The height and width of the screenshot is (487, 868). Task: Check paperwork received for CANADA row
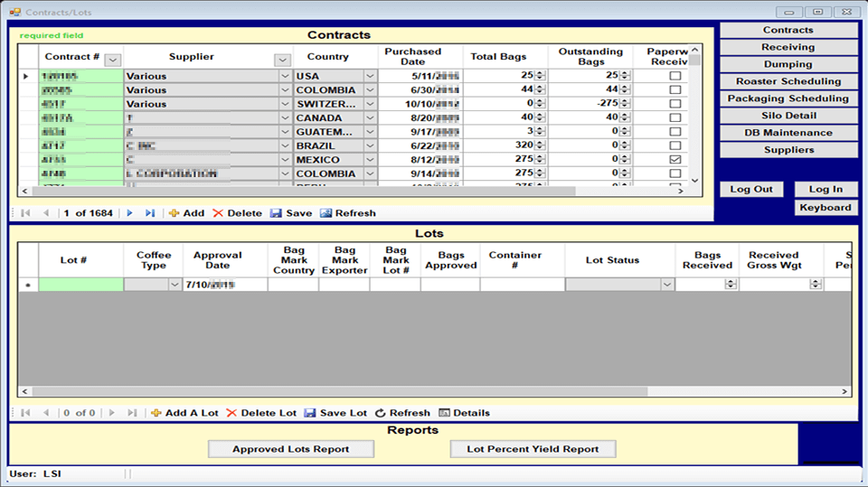(675, 117)
